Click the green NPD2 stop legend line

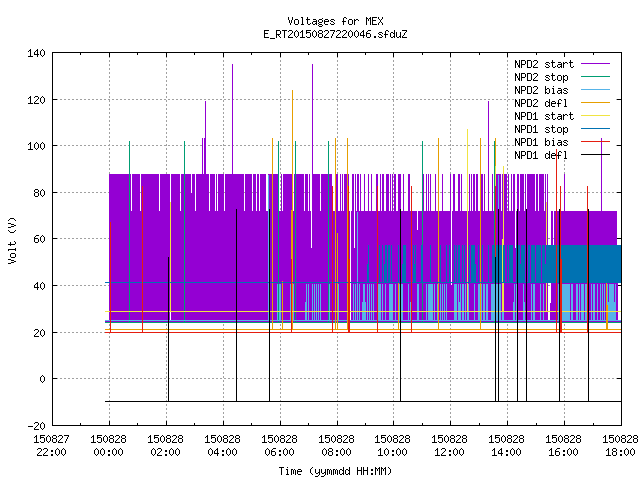(595, 77)
